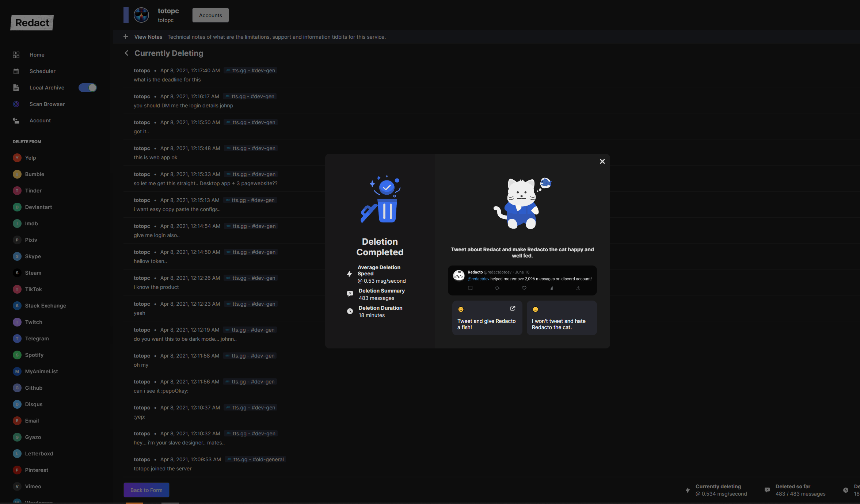Viewport: 860px width, 504px height.
Task: Select the Spotify service icon
Action: (x=17, y=355)
